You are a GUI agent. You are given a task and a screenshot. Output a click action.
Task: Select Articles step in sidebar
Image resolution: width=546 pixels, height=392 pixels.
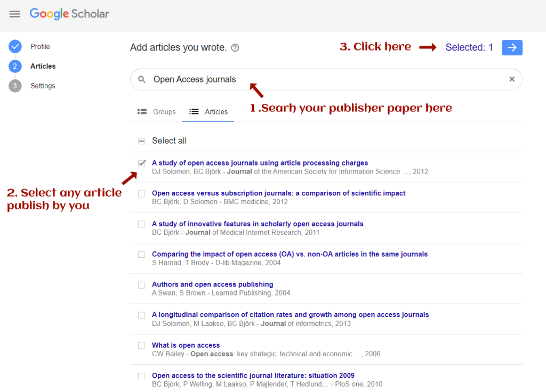[43, 66]
